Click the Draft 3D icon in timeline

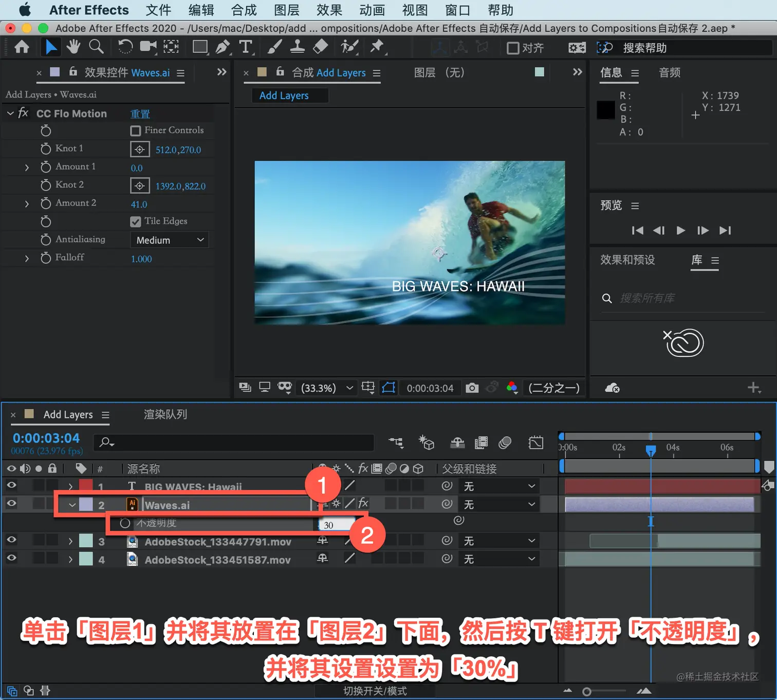point(427,442)
